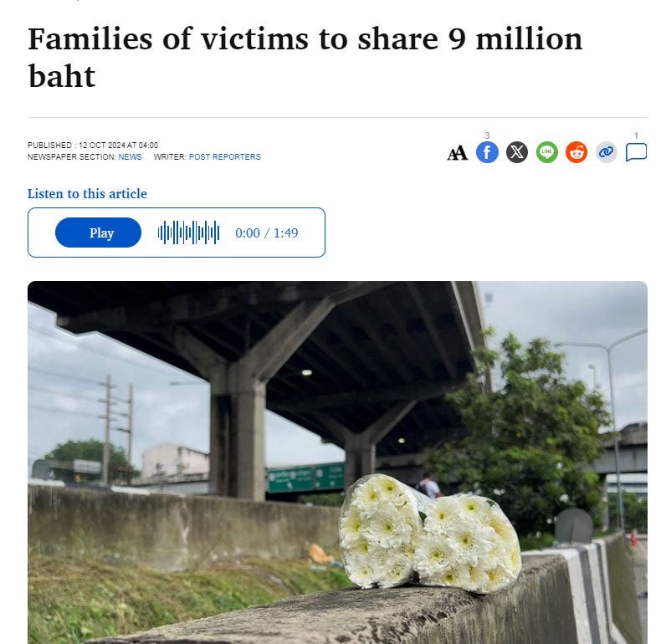
Task: Click the comment count number 1
Action: [x=636, y=135]
